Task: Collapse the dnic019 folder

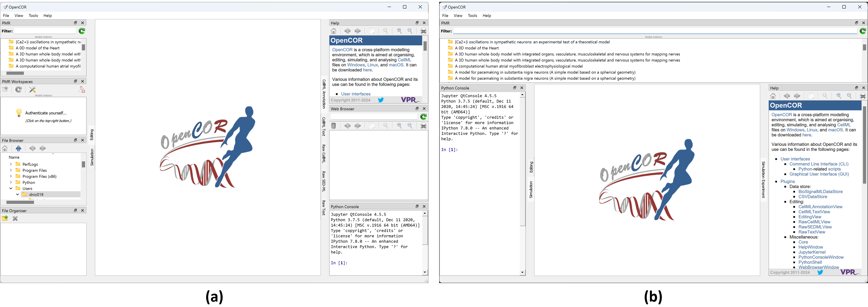Action: click(18, 195)
